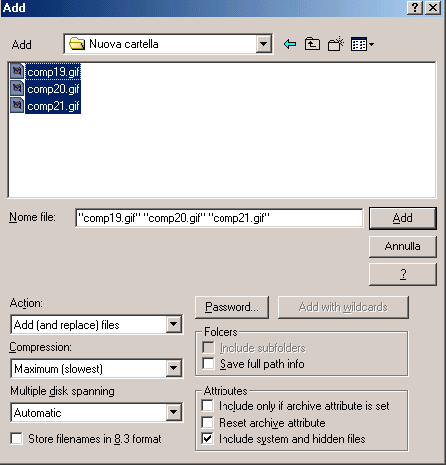
Task: Enable Save full path info checkbox
Action: tap(208, 363)
